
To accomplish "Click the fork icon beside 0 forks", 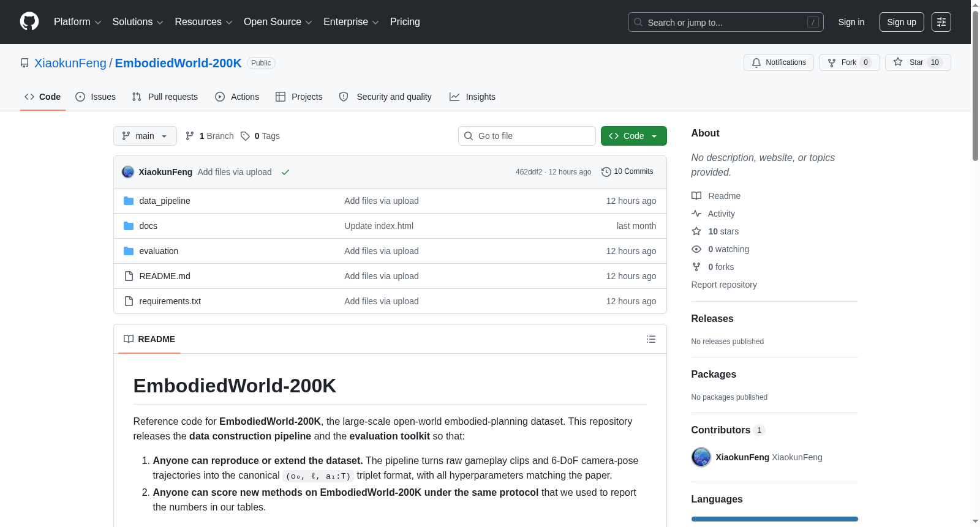I will point(696,267).
